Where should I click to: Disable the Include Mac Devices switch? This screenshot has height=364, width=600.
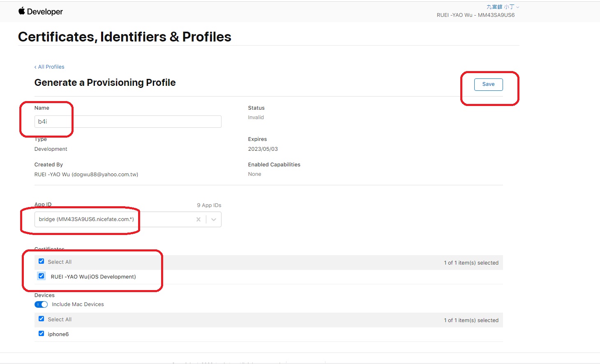click(x=41, y=304)
